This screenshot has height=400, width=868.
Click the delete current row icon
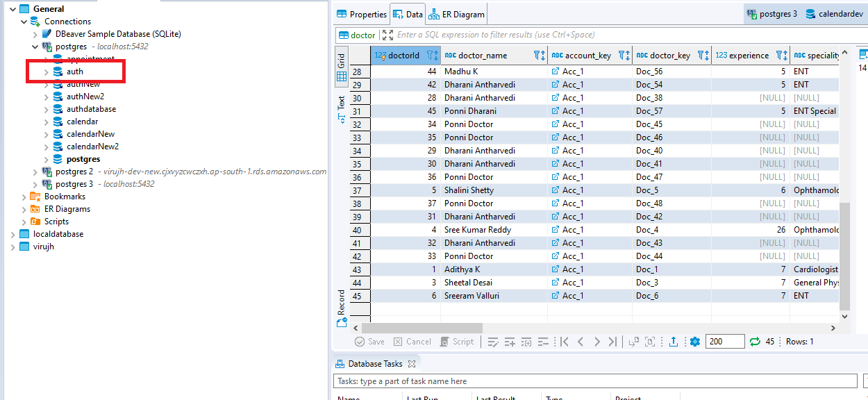543,342
